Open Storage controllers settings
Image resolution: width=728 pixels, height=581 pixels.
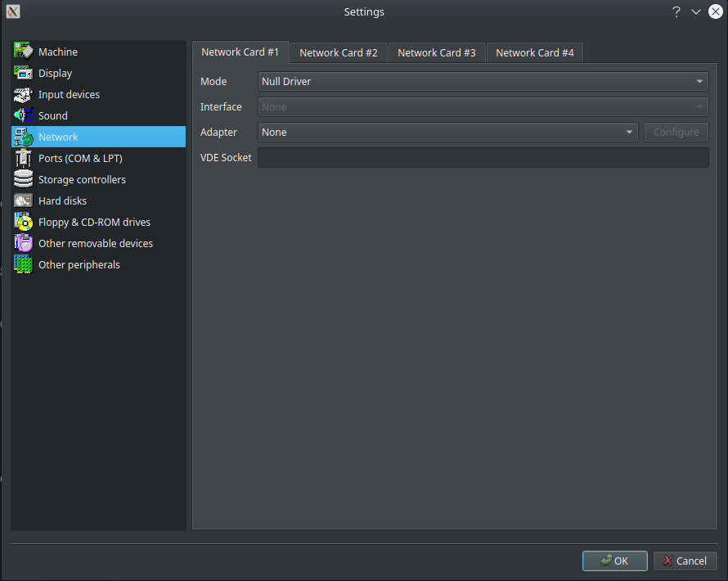98,180
